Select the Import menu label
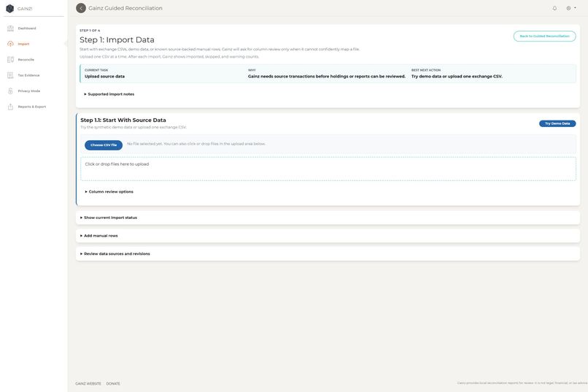Viewport: 588px width, 392px height. click(x=23, y=45)
